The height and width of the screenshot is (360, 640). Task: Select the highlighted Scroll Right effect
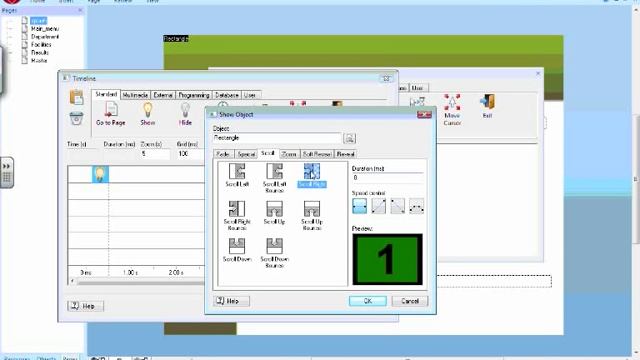[x=312, y=175]
